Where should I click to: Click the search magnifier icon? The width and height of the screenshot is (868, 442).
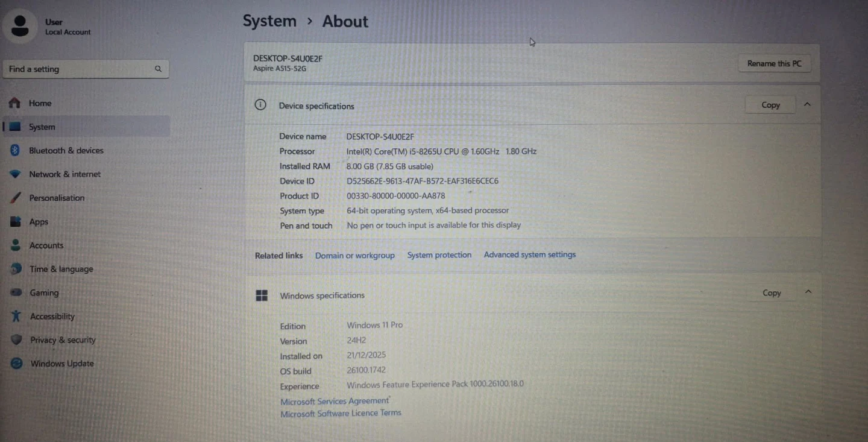point(158,69)
